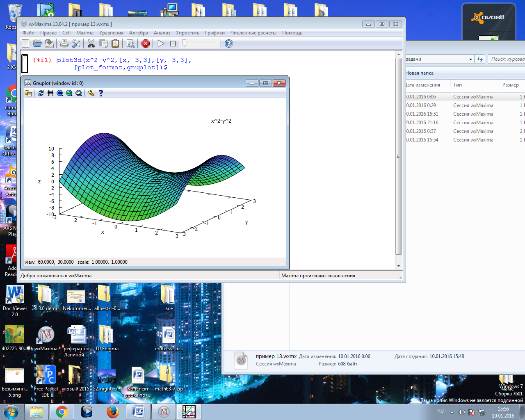
Task: Click the Cut scissors icon
Action: click(91, 43)
